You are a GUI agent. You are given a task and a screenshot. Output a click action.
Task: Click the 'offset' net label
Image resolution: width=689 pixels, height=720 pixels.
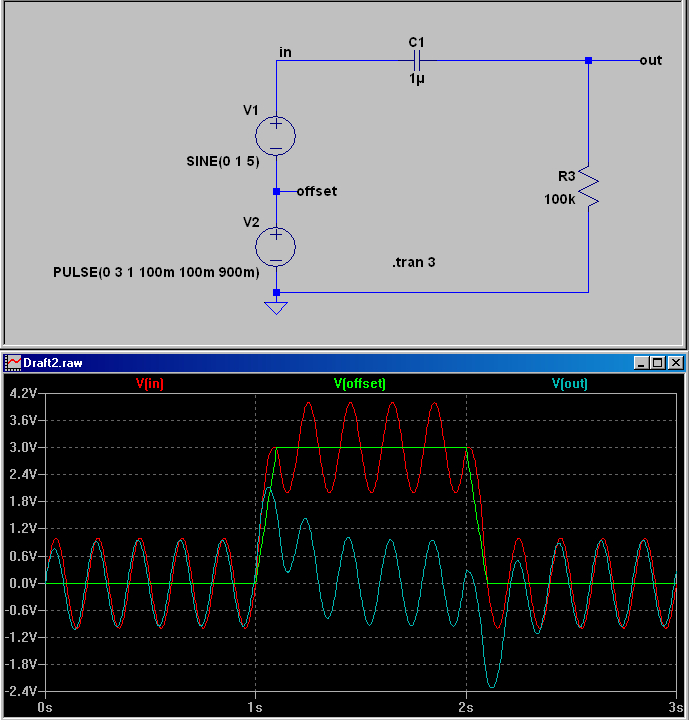(317, 191)
